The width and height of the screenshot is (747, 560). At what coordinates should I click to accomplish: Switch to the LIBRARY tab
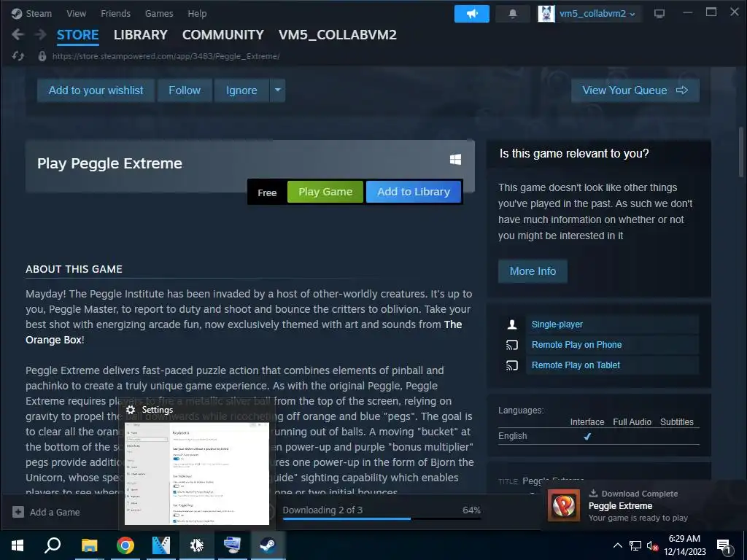coord(141,35)
